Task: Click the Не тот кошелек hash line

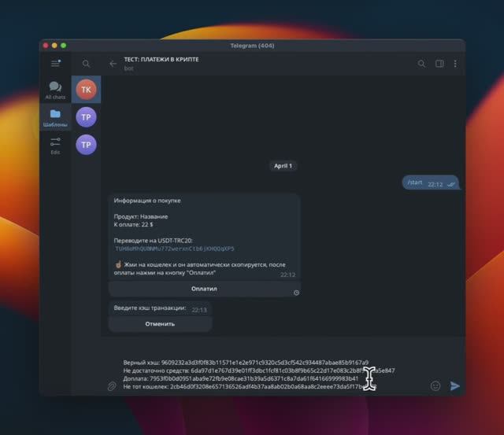Action: point(250,386)
